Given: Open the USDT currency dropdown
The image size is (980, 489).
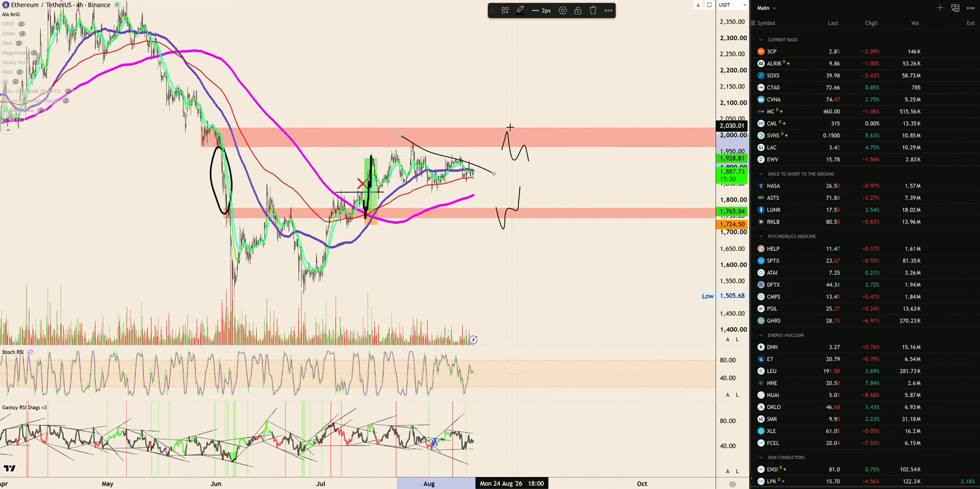Looking at the screenshot, I should 732,5.
